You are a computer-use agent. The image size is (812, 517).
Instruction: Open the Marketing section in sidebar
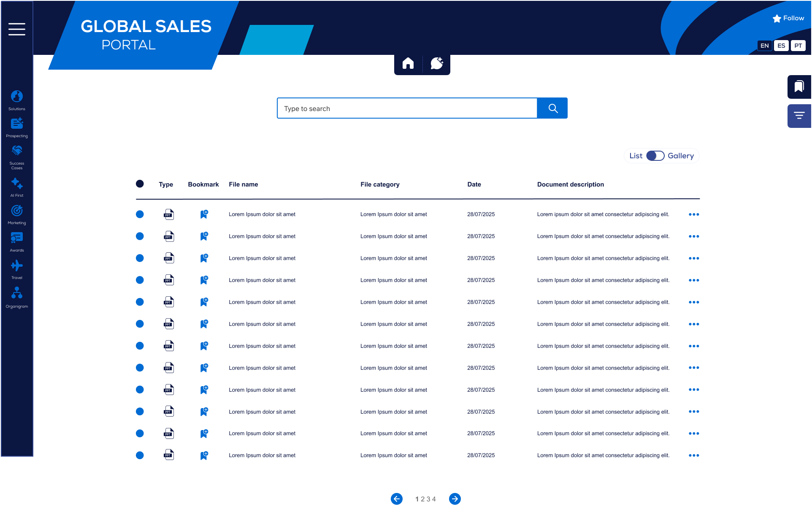click(17, 215)
